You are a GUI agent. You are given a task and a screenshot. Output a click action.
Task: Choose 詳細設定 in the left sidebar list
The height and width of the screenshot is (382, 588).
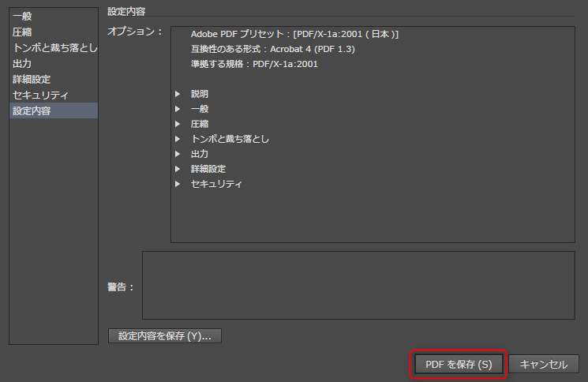[32, 80]
